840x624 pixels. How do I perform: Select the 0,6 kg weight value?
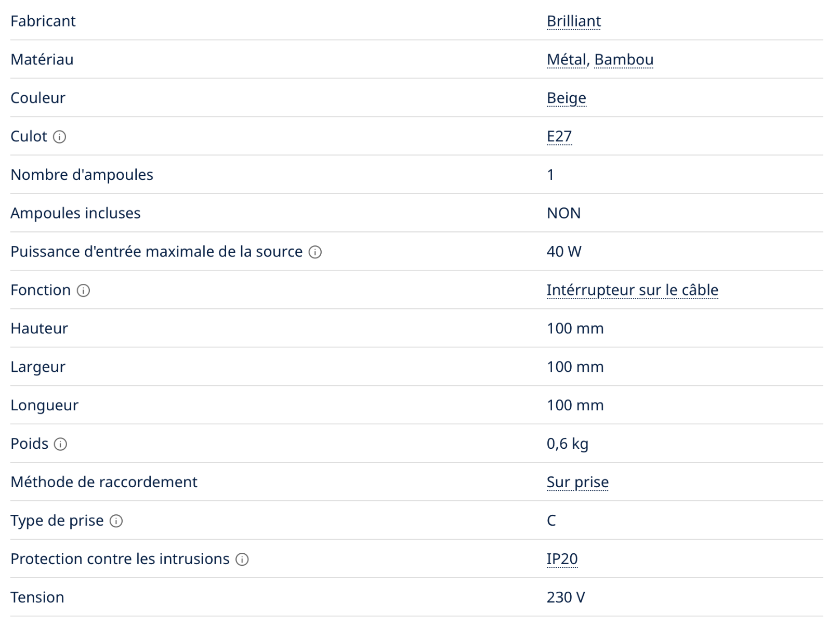click(x=567, y=444)
